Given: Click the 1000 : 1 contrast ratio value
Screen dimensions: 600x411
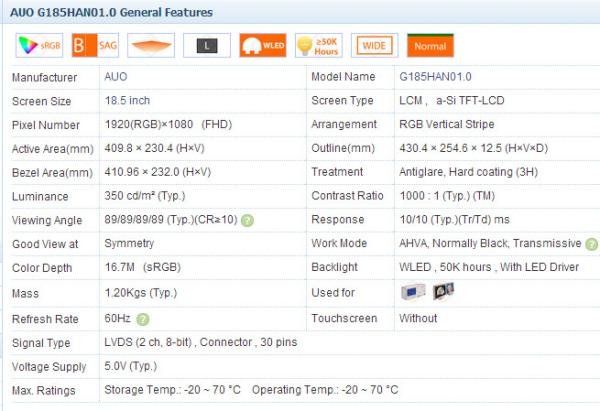Looking at the screenshot, I should click(447, 196).
